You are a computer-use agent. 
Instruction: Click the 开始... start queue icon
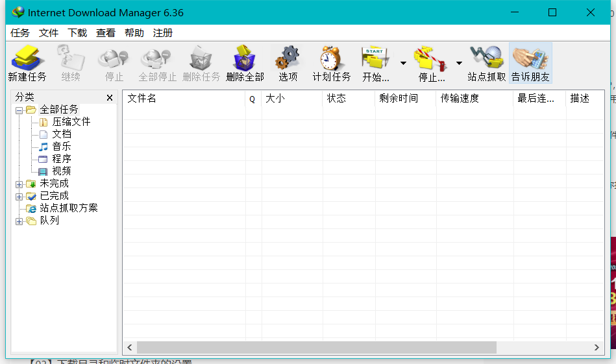click(x=376, y=63)
